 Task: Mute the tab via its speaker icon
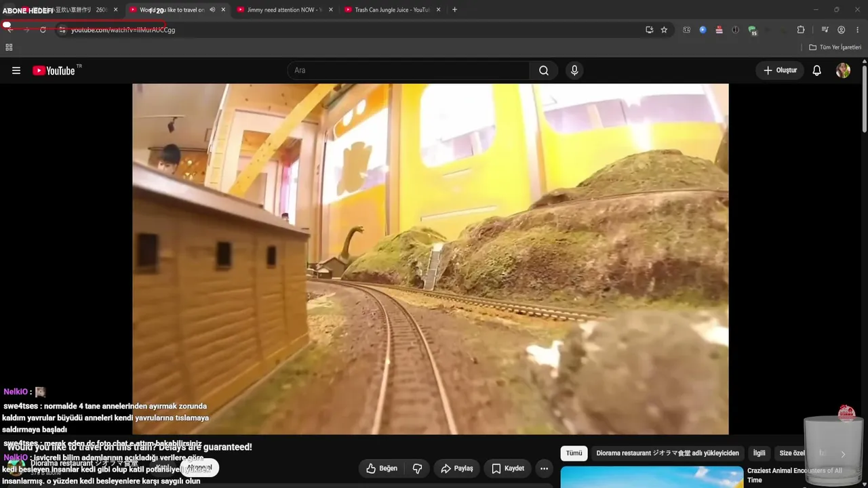[x=212, y=10]
